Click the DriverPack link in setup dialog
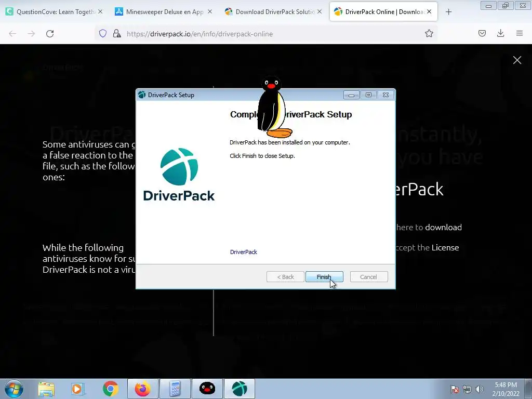This screenshot has height=399, width=532. [243, 252]
